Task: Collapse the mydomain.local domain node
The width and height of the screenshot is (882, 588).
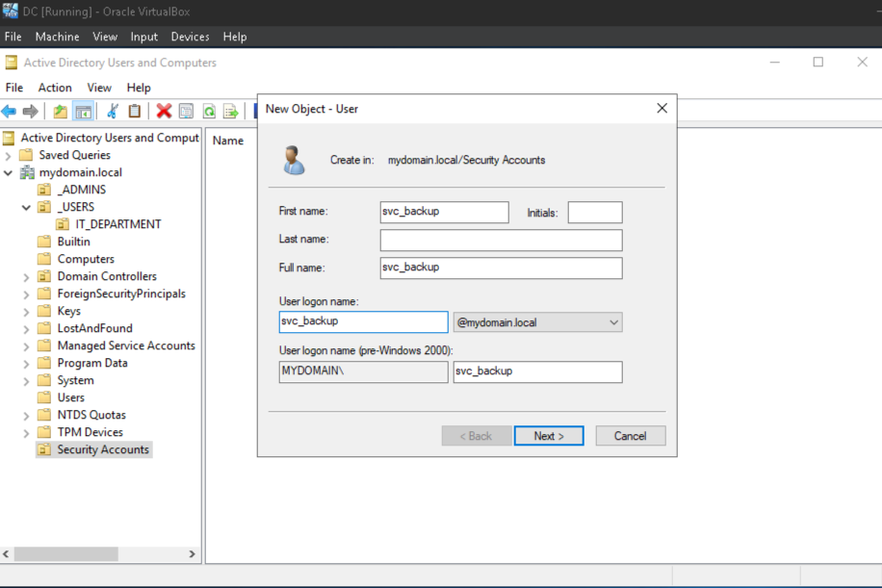Action: (x=8, y=172)
